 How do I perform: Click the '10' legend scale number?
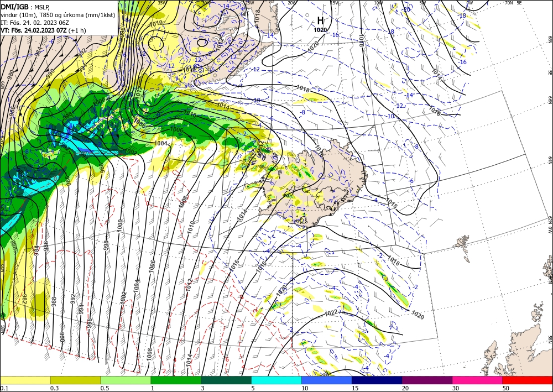[x=305, y=388]
